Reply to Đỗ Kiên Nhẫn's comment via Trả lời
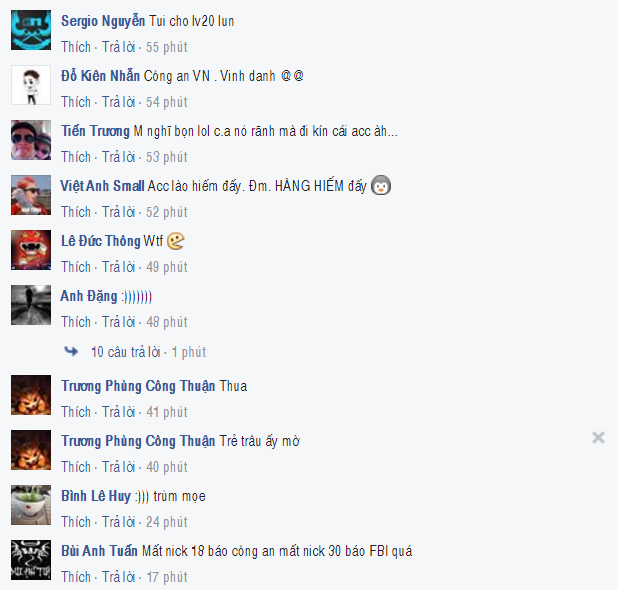Viewport: 618px width, 590px height. 118,102
